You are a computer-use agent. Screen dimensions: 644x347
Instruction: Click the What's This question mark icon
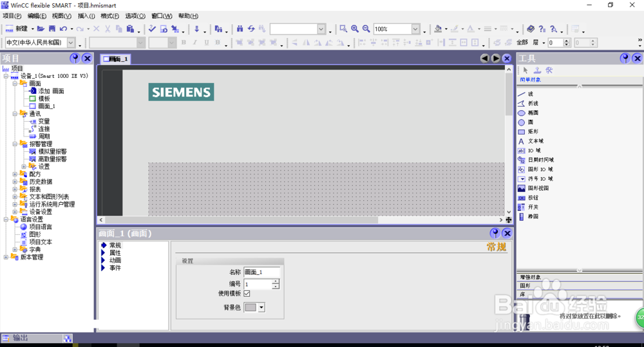click(542, 29)
